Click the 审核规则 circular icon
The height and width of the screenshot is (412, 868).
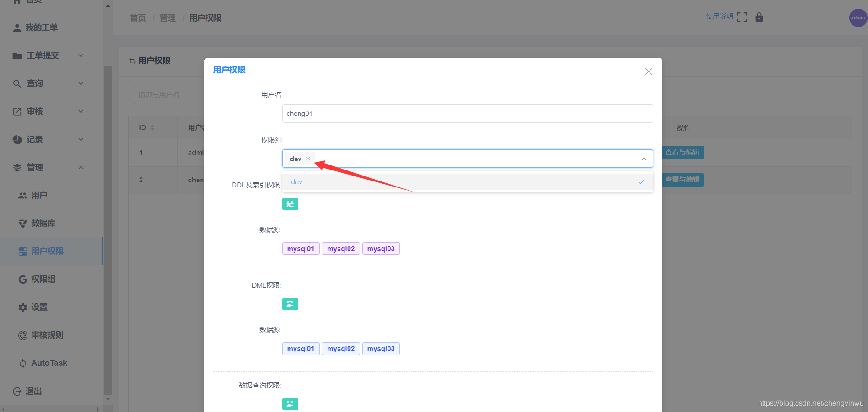click(x=23, y=335)
